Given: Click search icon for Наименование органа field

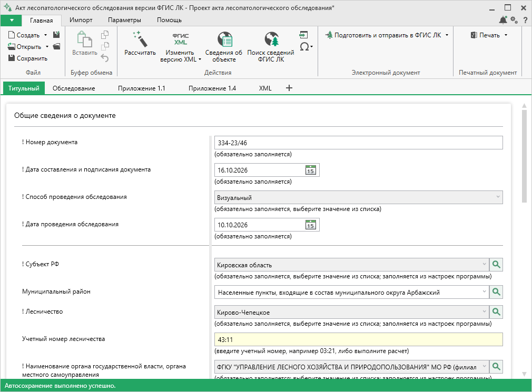Looking at the screenshot, I should click(496, 366).
